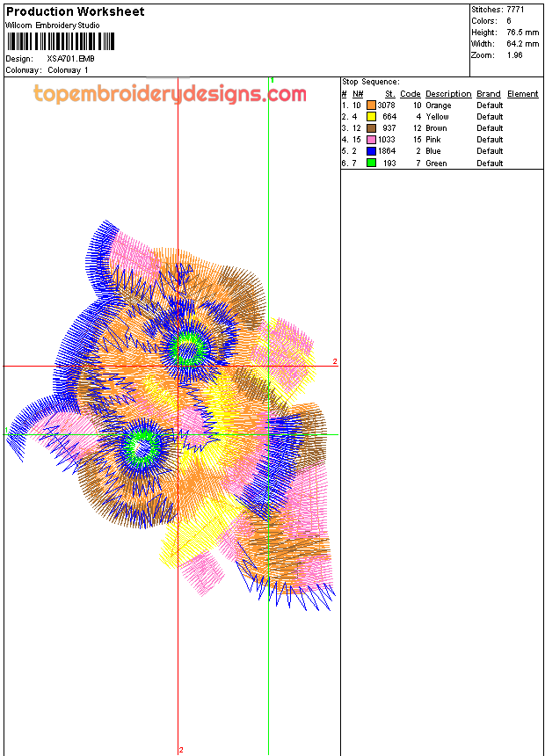The height and width of the screenshot is (756, 545).
Task: Click the 'Green' description text
Action: [x=436, y=164]
